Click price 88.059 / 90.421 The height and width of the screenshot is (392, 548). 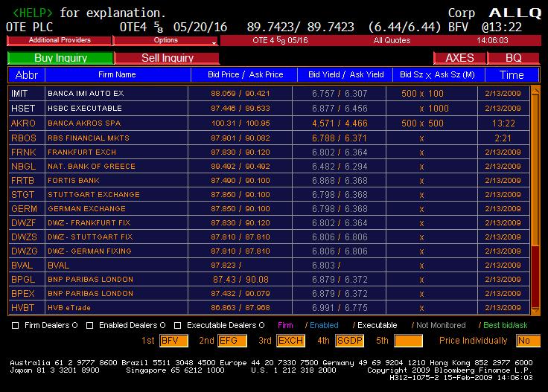pos(240,94)
